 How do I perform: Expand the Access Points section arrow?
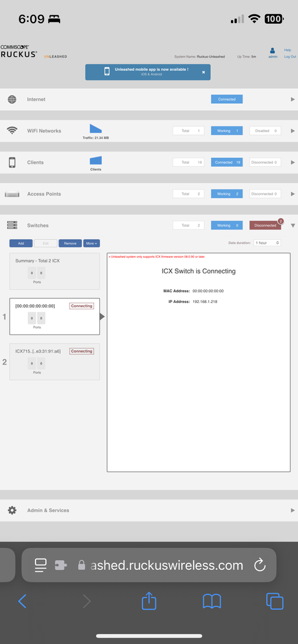point(293,194)
